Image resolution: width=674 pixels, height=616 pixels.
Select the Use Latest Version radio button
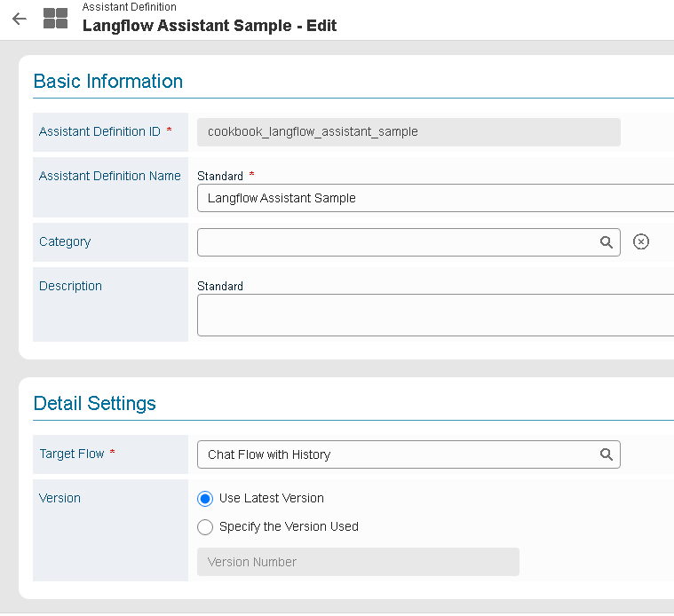205,499
